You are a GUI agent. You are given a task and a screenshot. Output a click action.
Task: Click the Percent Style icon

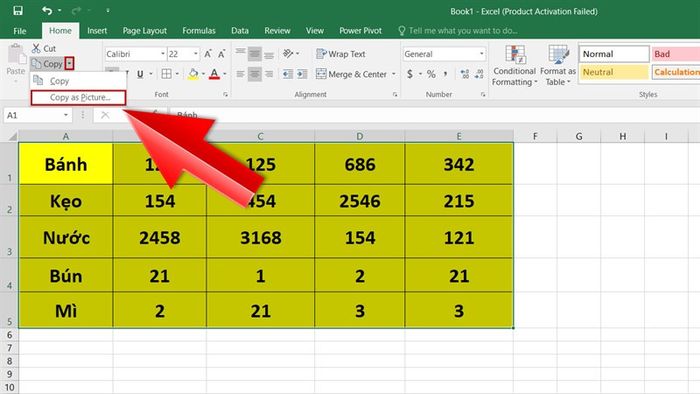tap(431, 74)
